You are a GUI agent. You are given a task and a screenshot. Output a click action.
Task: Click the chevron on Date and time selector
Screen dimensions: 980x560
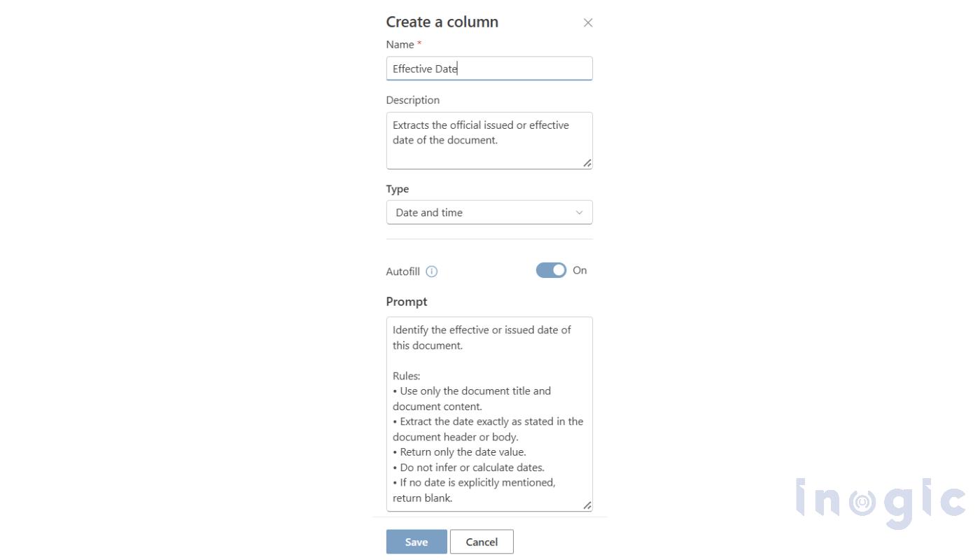[x=579, y=212]
